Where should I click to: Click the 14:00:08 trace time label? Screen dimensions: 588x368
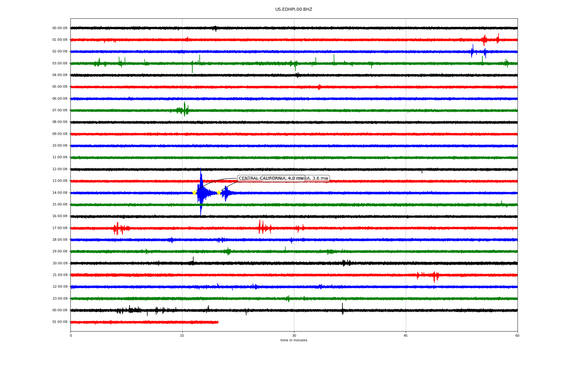pyautogui.click(x=60, y=193)
